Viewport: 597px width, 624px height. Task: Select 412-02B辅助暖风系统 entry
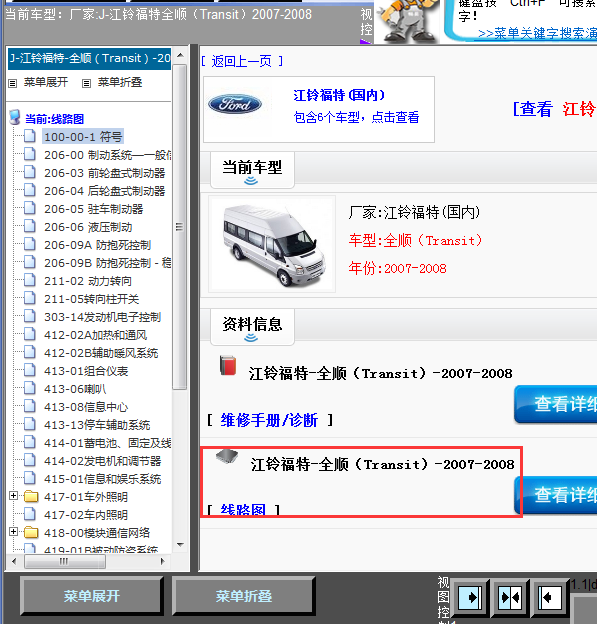coord(101,353)
